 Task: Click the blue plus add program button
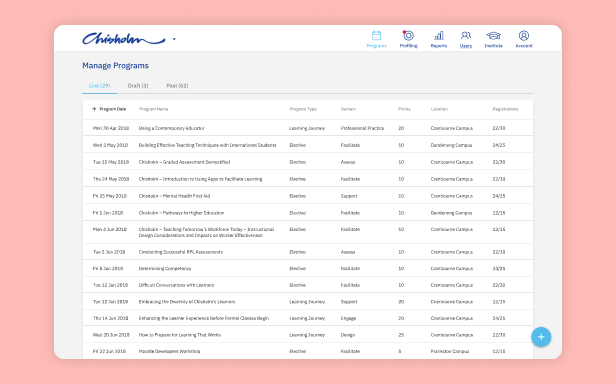tap(541, 337)
